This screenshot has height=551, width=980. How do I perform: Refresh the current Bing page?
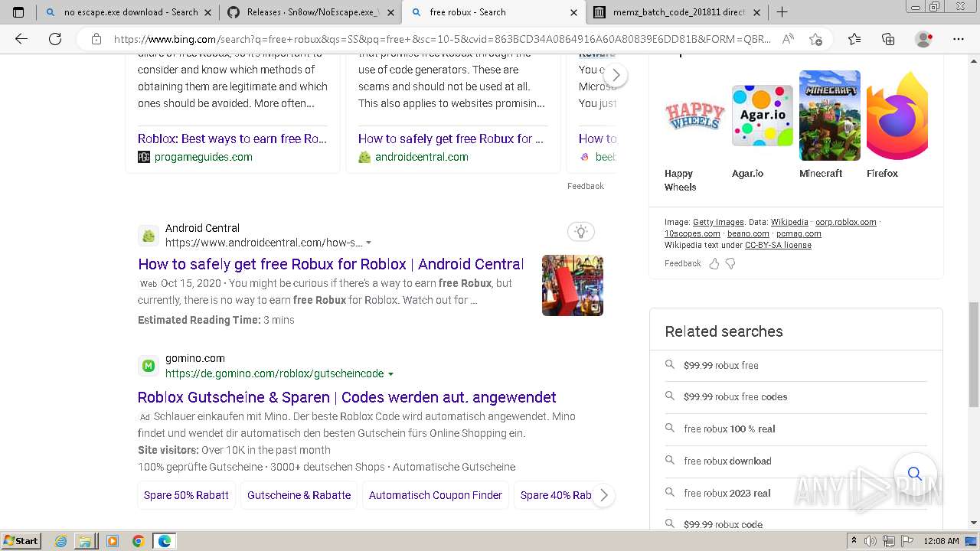coord(55,39)
